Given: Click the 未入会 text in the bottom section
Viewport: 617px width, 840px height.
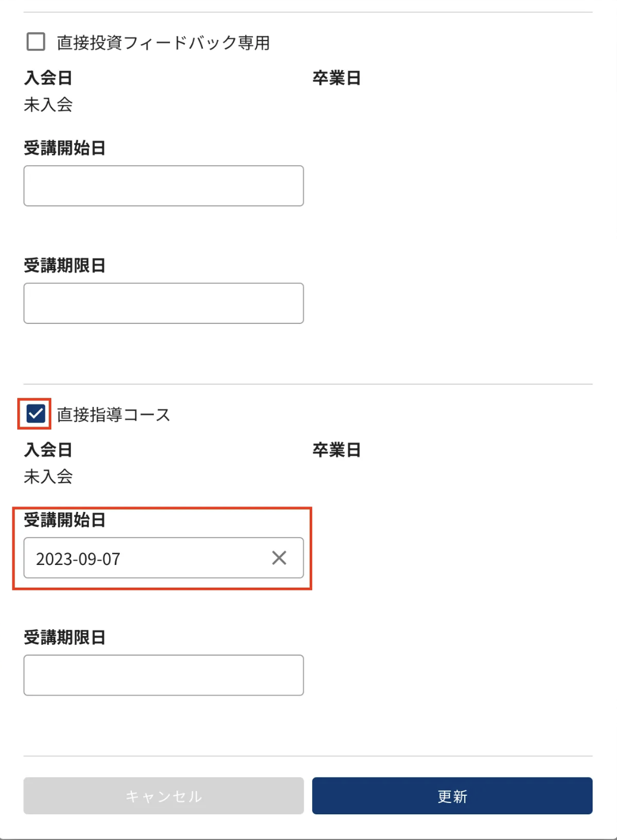Looking at the screenshot, I should point(48,478).
